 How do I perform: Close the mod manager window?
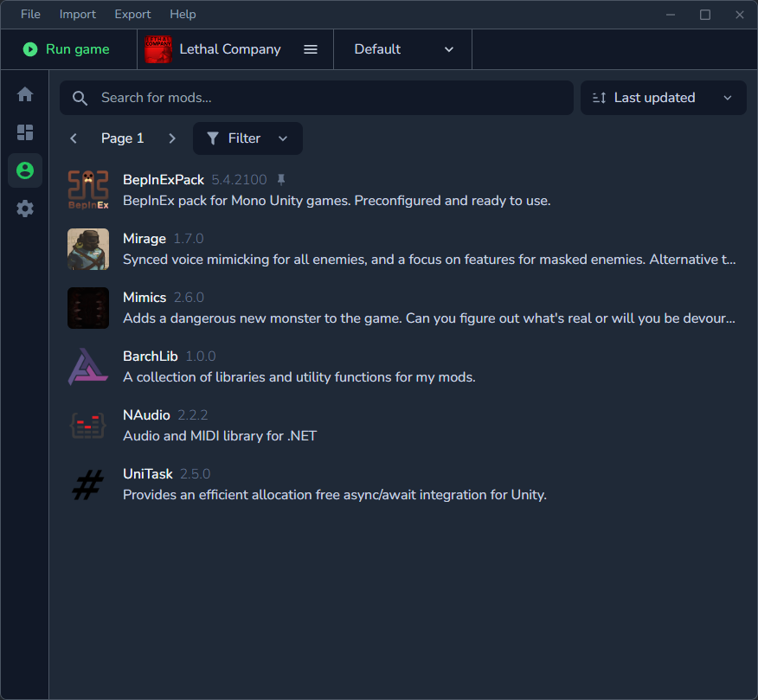pos(740,15)
